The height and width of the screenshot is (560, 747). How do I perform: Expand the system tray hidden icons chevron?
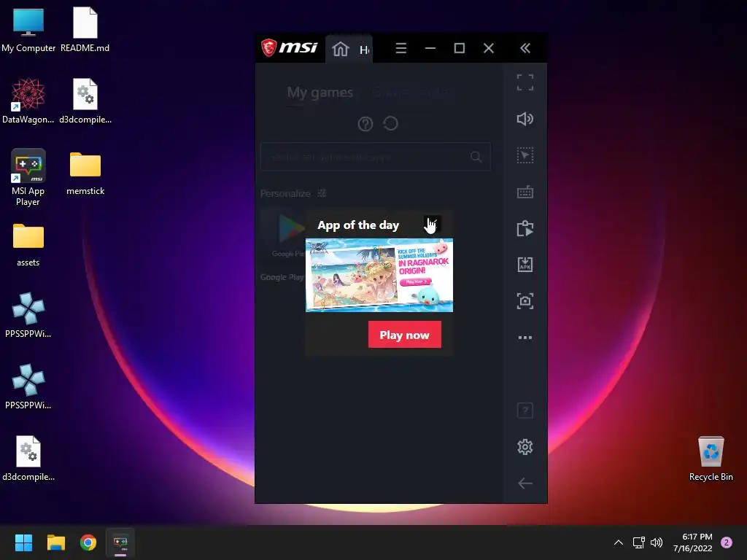(x=619, y=542)
